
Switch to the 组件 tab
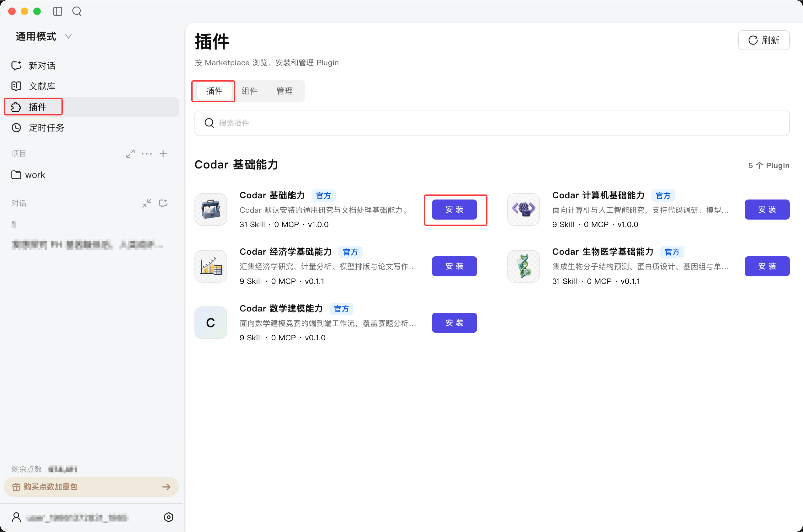(x=250, y=91)
